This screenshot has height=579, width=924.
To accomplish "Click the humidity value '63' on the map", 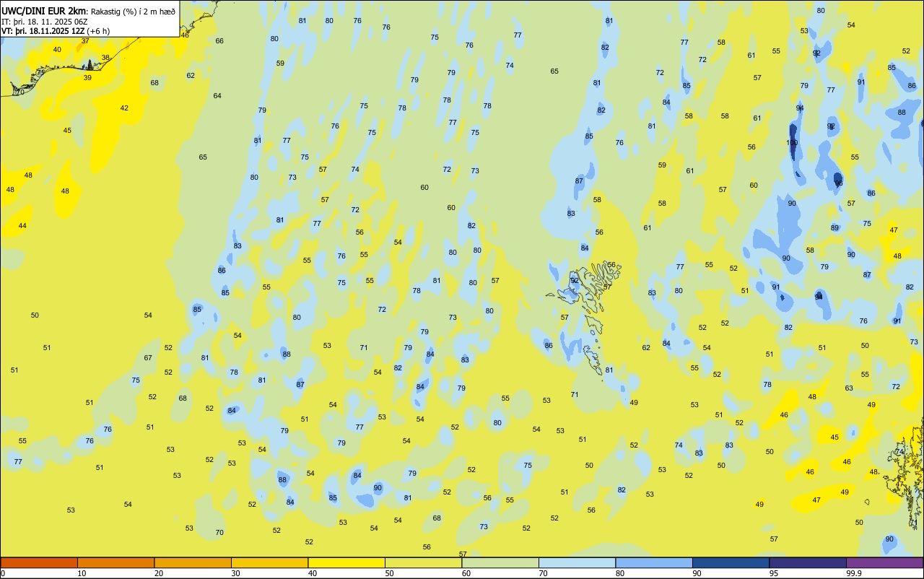I will coord(849,388).
